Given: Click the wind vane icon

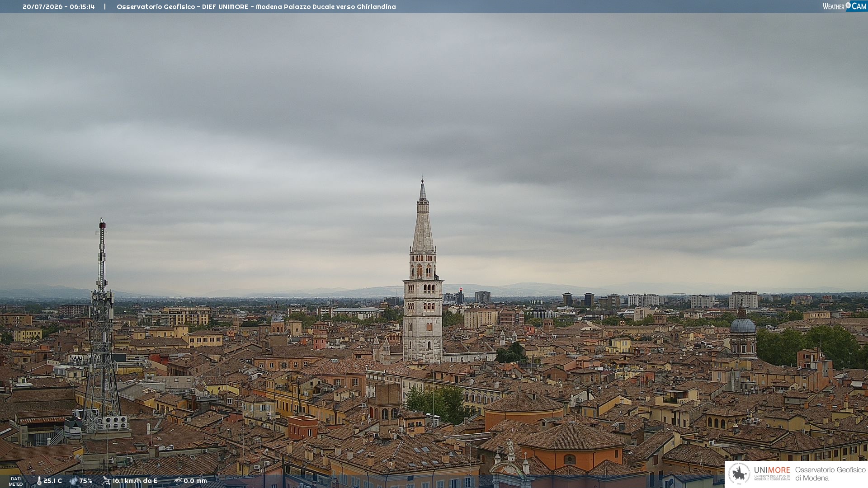Looking at the screenshot, I should [x=106, y=481].
